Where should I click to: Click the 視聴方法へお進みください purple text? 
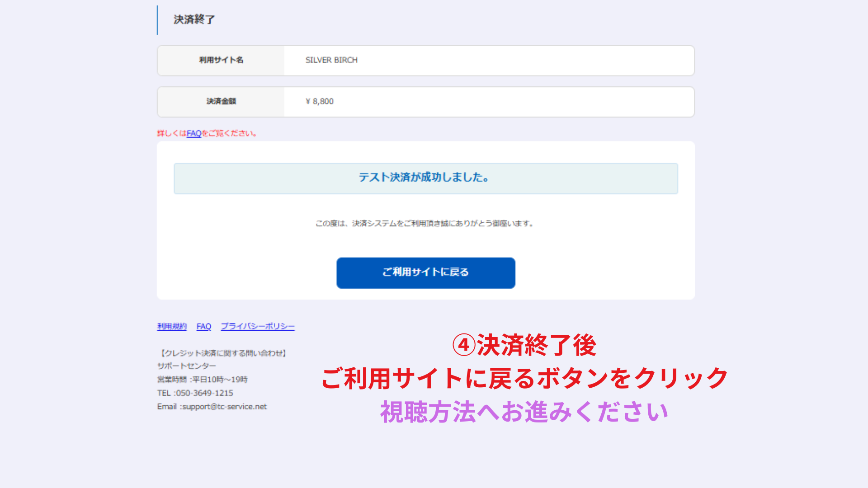point(524,412)
